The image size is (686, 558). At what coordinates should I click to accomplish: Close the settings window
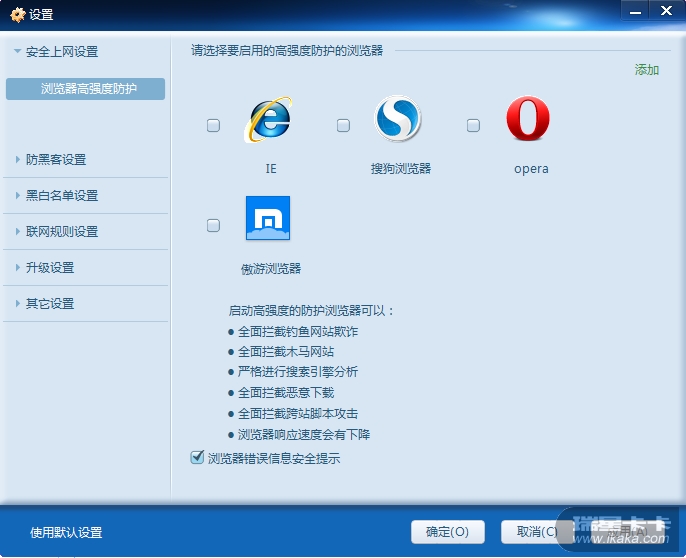pos(666,11)
